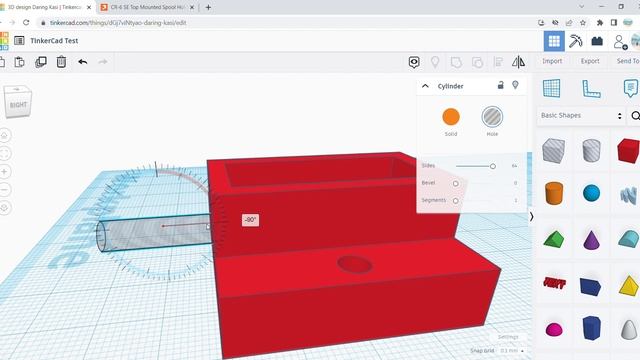Pick the gray Paraboloid shape
This screenshot has height=360, width=640.
[x=629, y=329]
